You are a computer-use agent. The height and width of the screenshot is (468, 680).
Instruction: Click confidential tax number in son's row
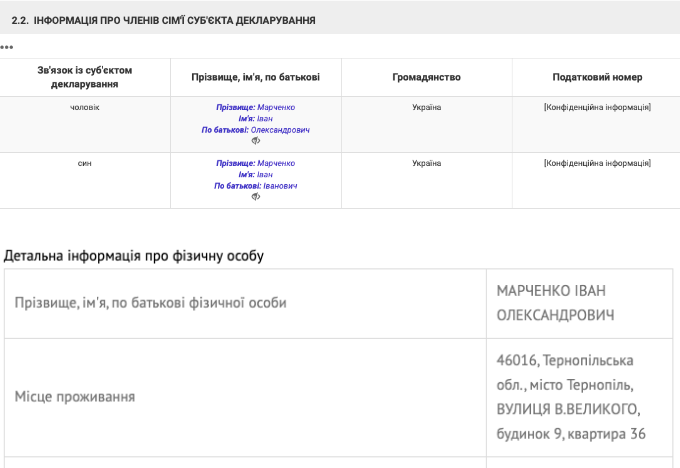[597, 163]
